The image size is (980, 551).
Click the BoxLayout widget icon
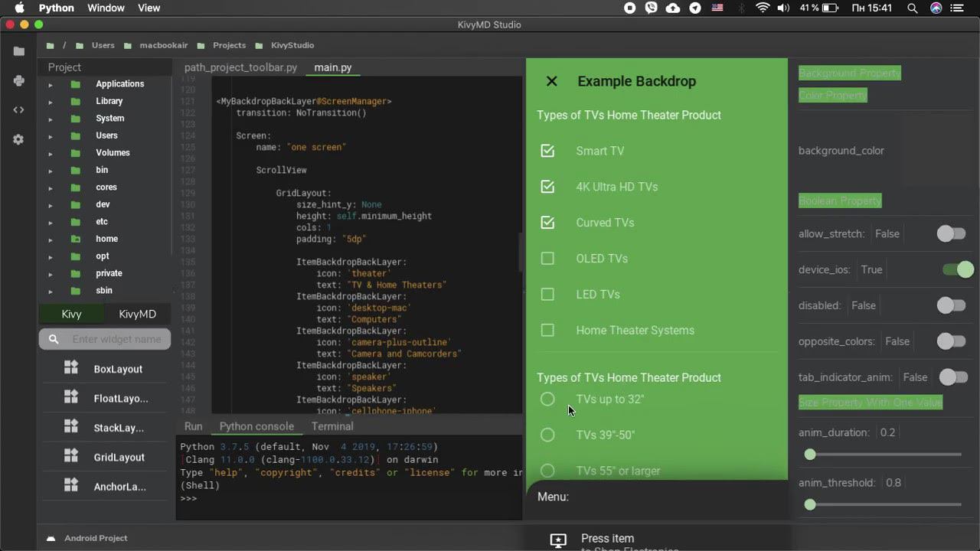click(x=71, y=368)
